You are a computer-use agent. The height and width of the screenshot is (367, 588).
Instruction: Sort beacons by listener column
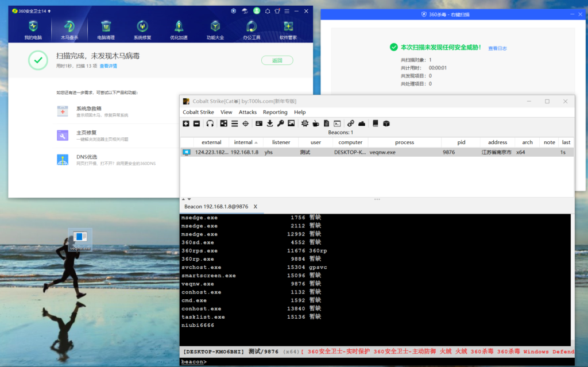tap(281, 142)
